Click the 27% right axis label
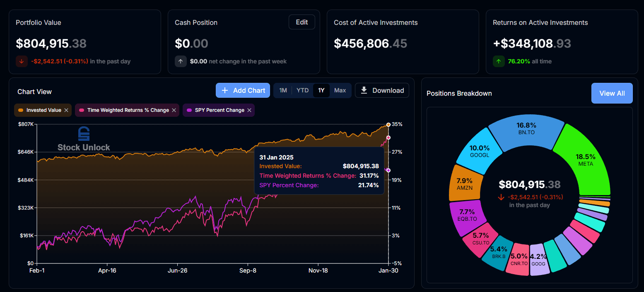Viewport: 644px width, 292px height. tap(397, 152)
